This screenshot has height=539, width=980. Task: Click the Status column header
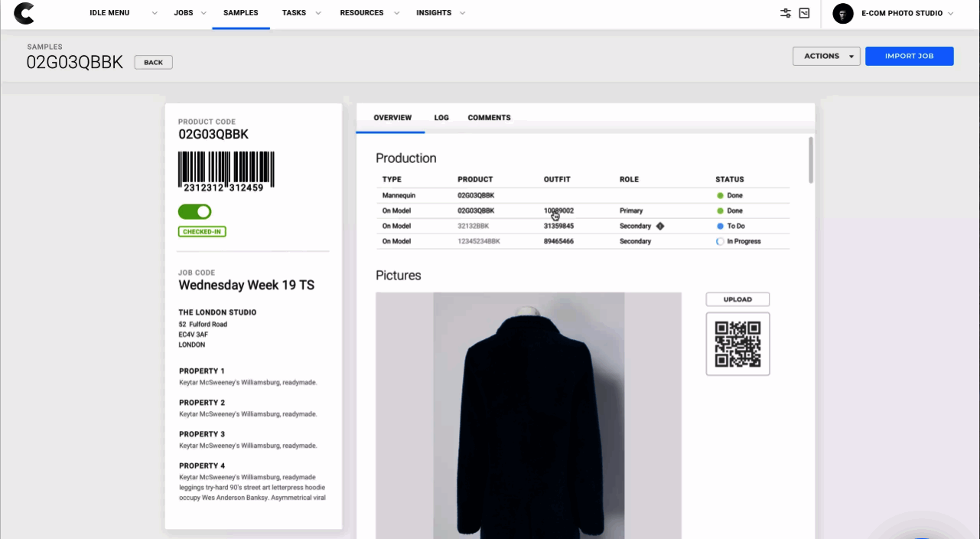click(x=730, y=179)
